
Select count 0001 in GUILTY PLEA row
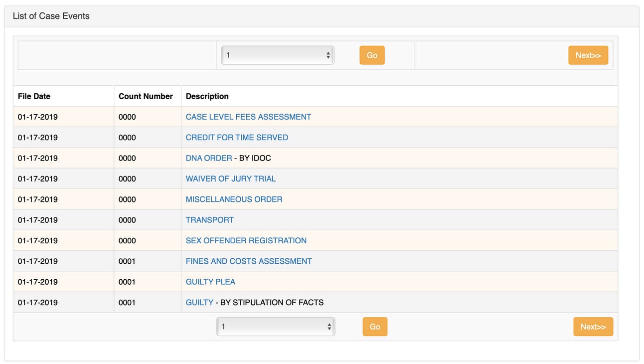point(127,282)
